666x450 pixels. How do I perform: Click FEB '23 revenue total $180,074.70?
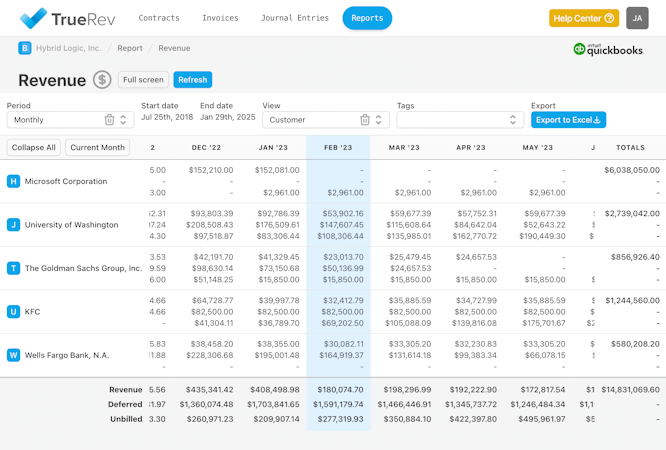(340, 390)
